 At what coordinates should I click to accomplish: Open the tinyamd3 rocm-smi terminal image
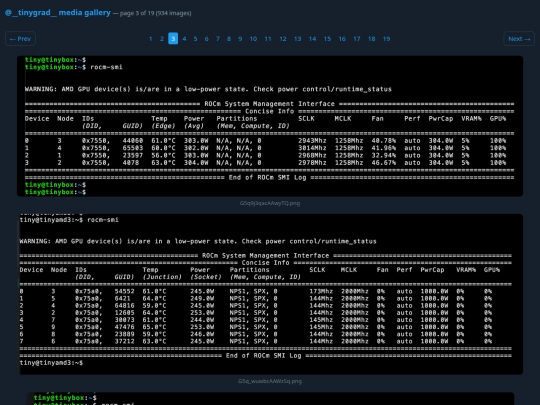(270, 294)
